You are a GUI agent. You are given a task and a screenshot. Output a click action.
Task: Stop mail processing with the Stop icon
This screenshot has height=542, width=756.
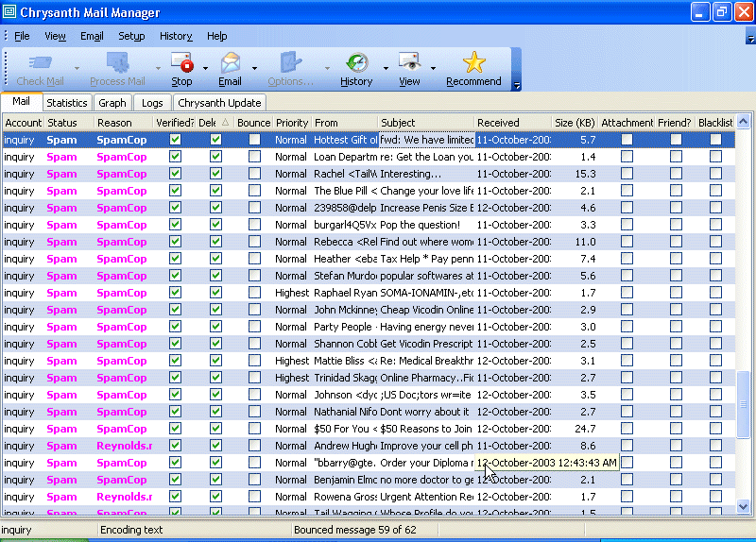pos(181,62)
